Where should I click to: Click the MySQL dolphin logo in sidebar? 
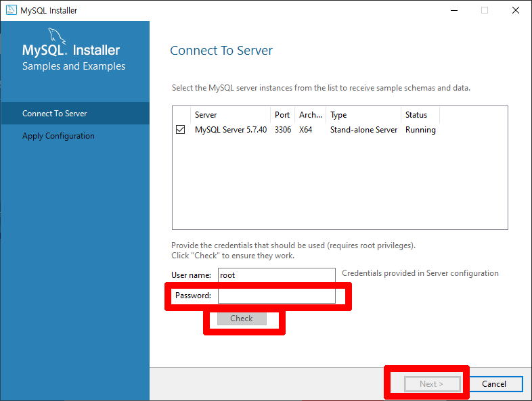[x=56, y=36]
